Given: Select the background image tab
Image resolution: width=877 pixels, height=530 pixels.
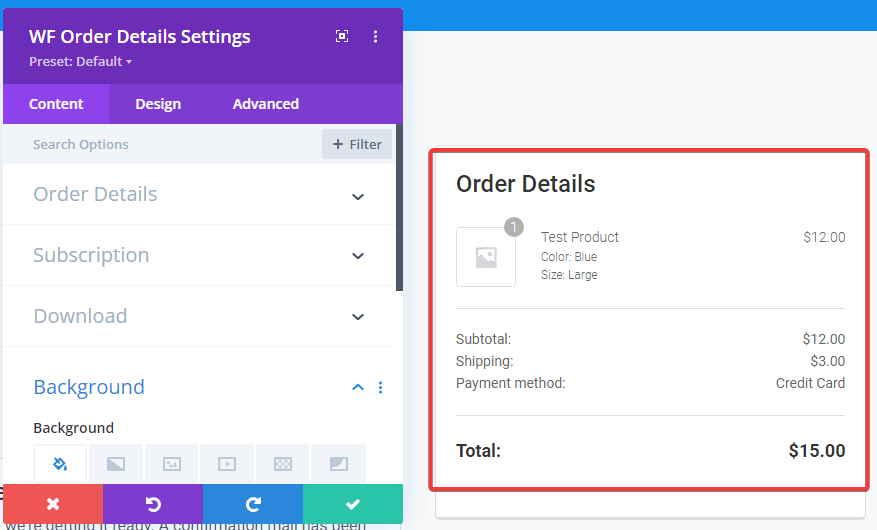Looking at the screenshot, I should point(172,463).
